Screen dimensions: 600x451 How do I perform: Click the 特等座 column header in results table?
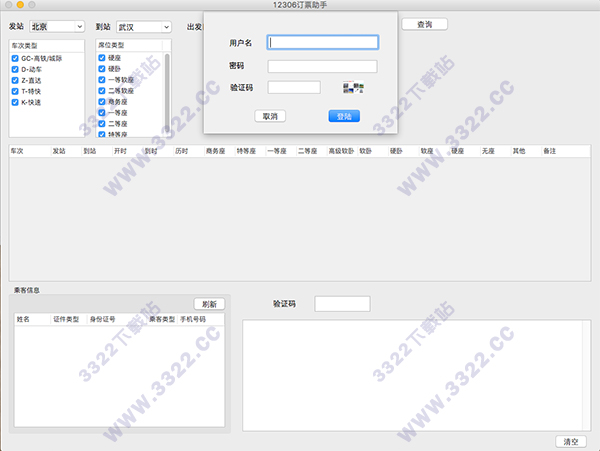250,151
